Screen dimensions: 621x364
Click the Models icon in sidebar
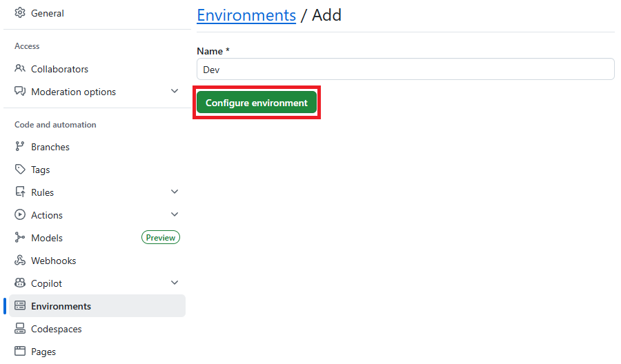[x=20, y=237]
